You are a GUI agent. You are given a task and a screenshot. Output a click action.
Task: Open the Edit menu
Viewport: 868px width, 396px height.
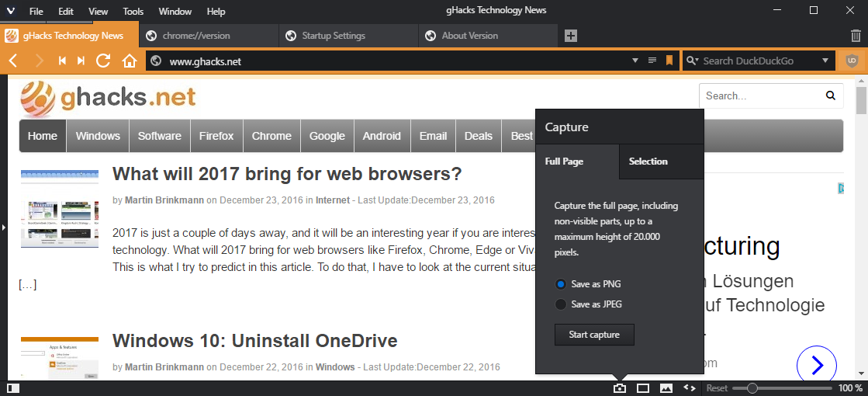point(66,11)
